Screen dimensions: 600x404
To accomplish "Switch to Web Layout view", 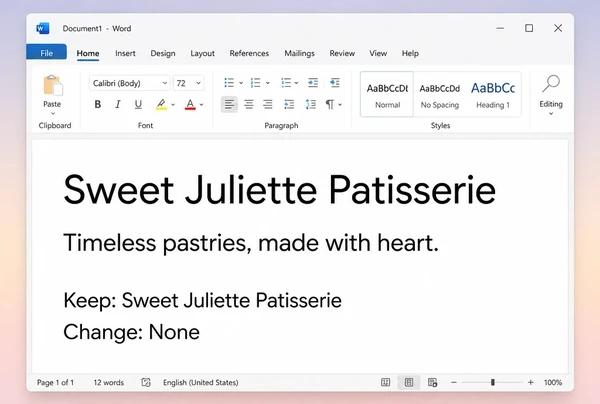I will [x=432, y=382].
